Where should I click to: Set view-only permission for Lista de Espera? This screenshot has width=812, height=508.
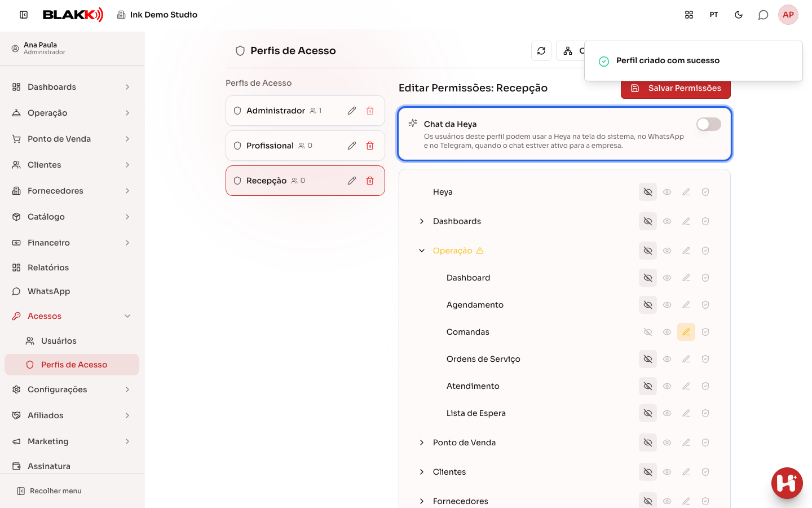point(667,413)
